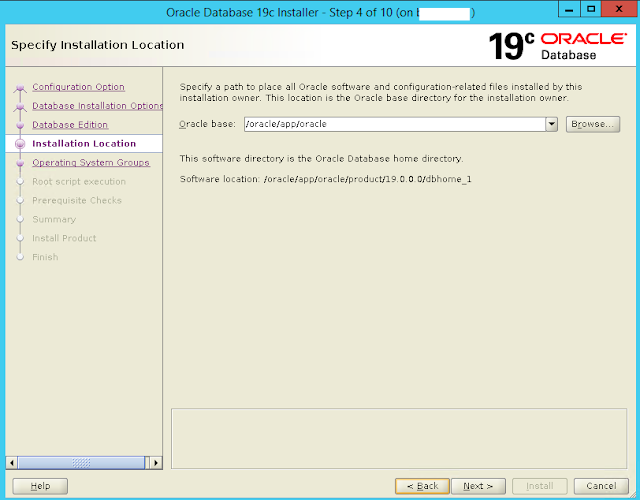Click the Installation Location current step icon
This screenshot has width=640, height=500.
tap(20, 144)
